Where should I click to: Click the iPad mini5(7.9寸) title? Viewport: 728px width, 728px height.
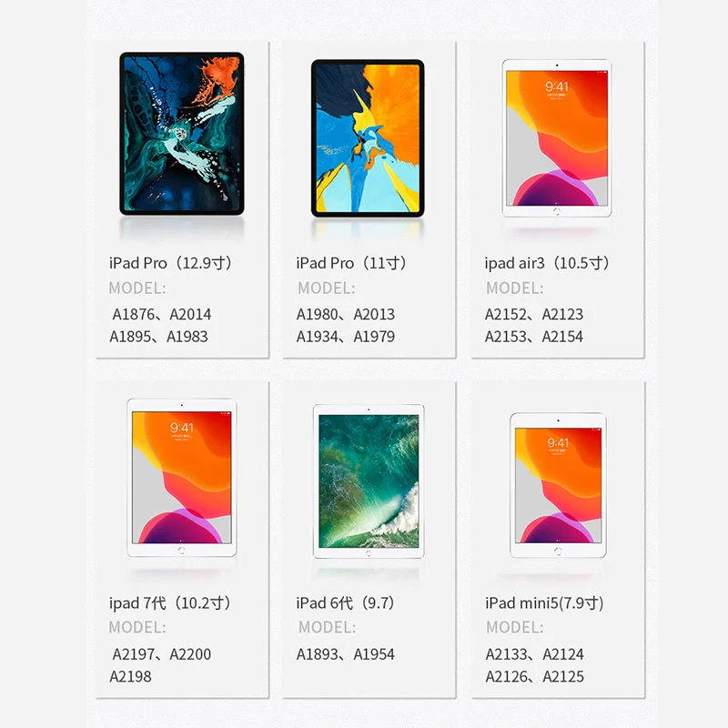[544, 603]
